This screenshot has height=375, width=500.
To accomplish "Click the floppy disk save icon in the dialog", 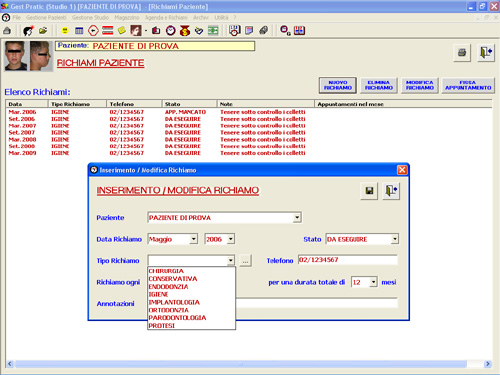I will (x=369, y=191).
